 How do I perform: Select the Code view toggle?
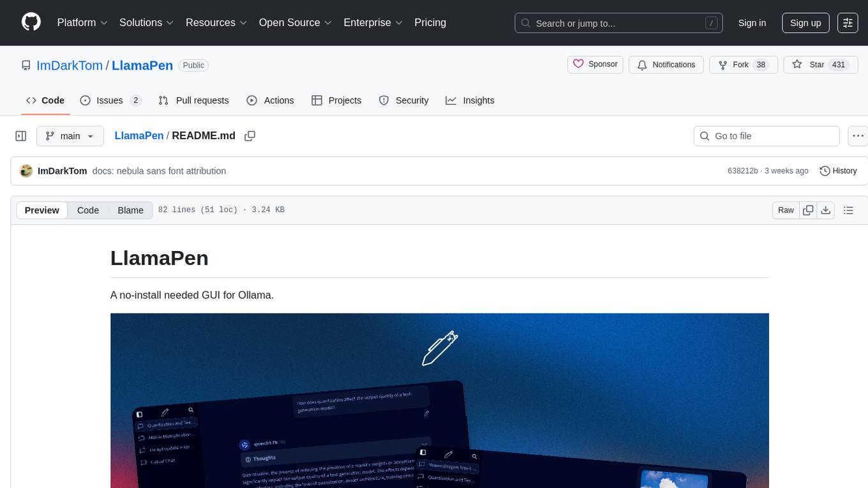pyautogui.click(x=88, y=210)
